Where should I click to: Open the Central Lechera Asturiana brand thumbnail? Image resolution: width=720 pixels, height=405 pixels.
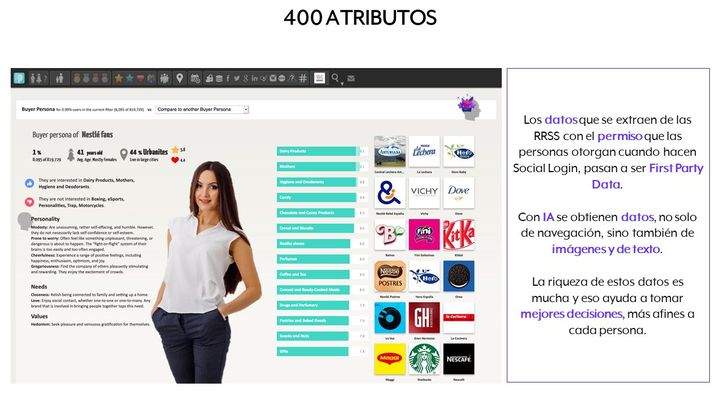pos(390,152)
